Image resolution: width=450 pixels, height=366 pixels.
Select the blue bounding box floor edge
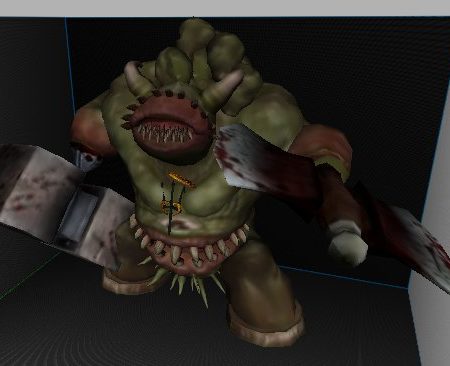tap(343, 277)
